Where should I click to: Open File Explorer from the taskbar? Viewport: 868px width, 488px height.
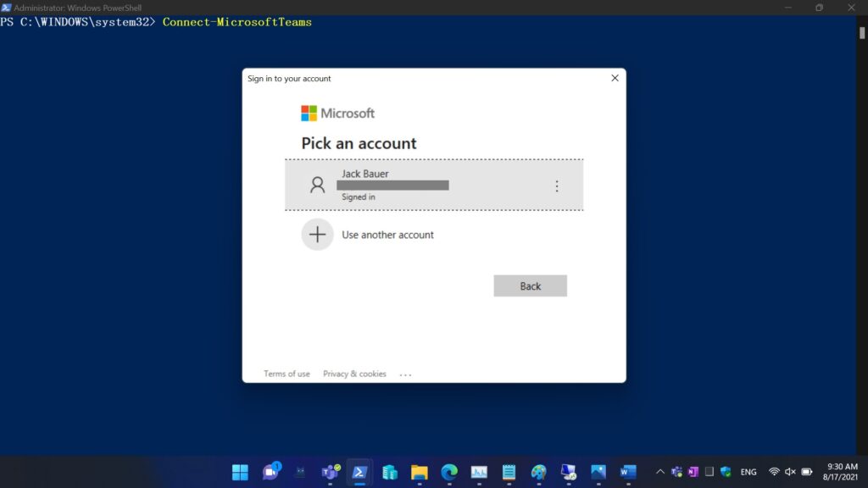[x=419, y=472]
